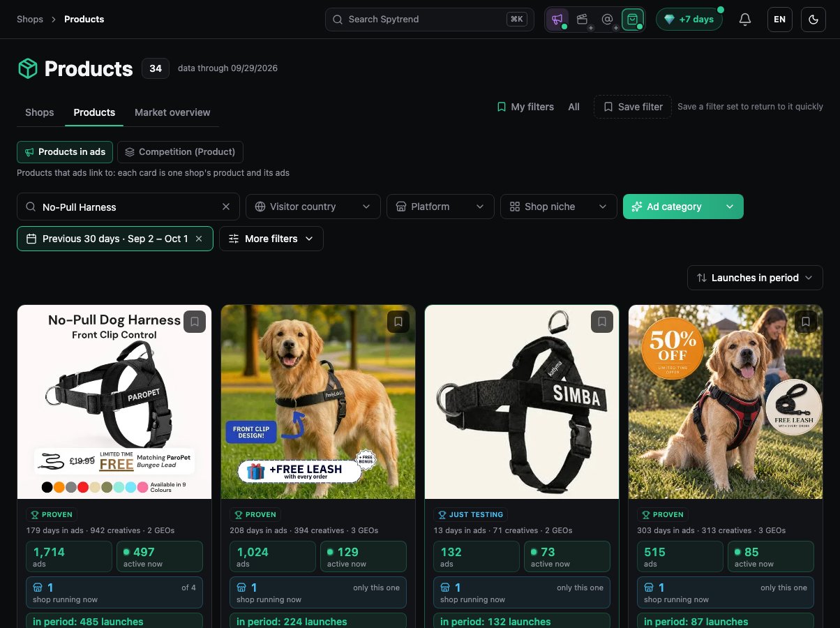Open the clapperboard creatives icon in top bar

[583, 20]
